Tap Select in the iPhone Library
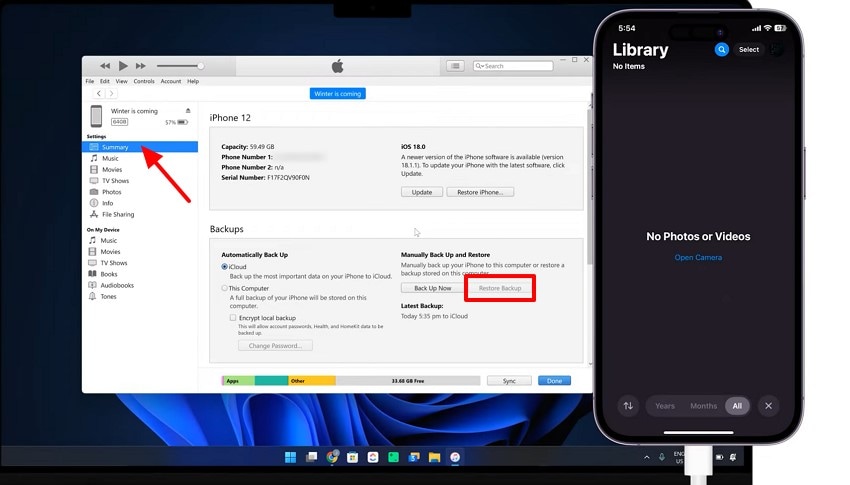Screen dimensions: 850x485 coord(749,49)
